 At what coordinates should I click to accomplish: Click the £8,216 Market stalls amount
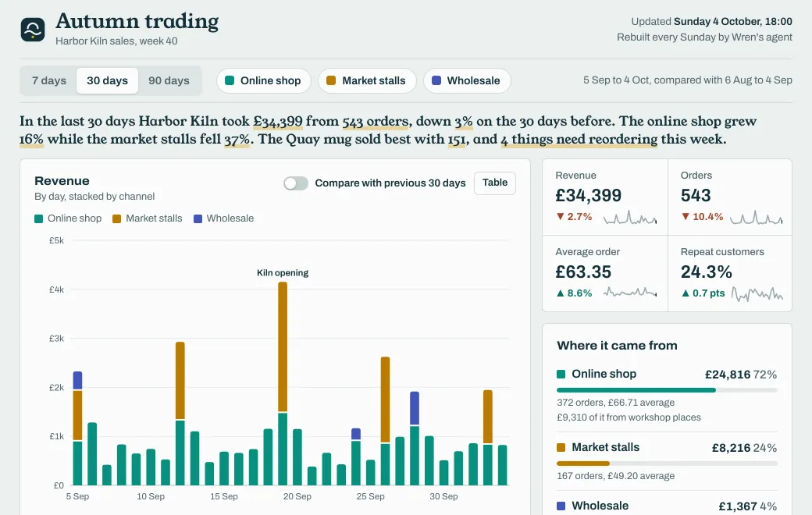point(731,448)
